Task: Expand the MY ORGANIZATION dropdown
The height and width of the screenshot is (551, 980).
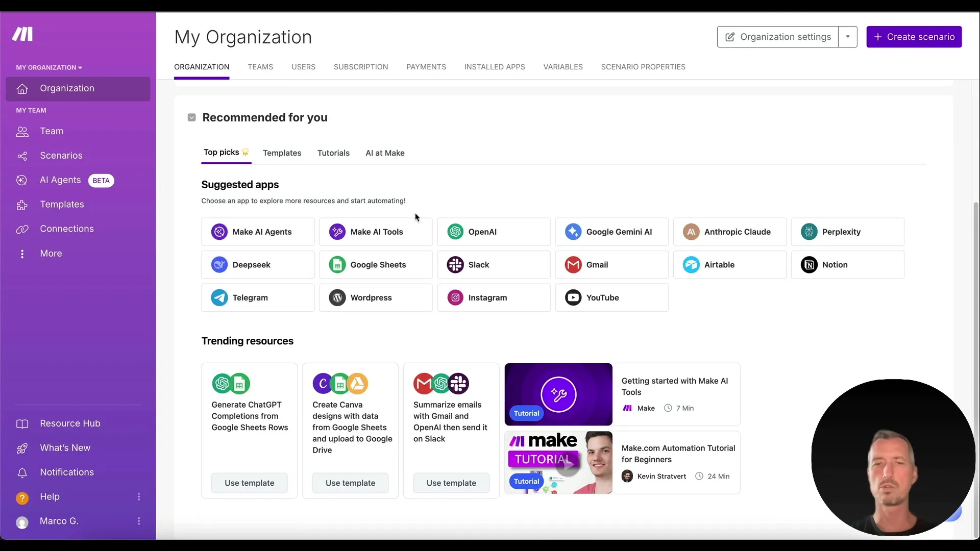Action: (49, 67)
